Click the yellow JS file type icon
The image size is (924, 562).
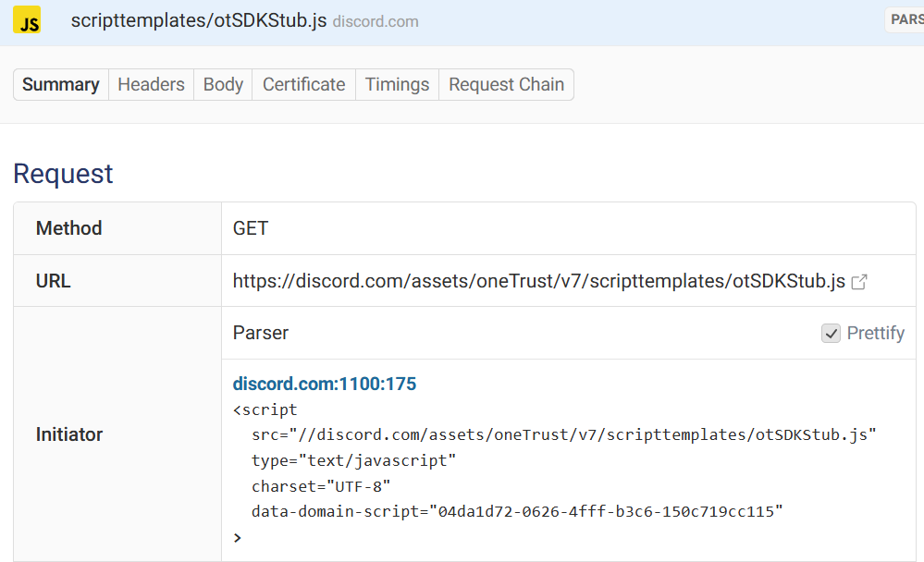point(27,20)
